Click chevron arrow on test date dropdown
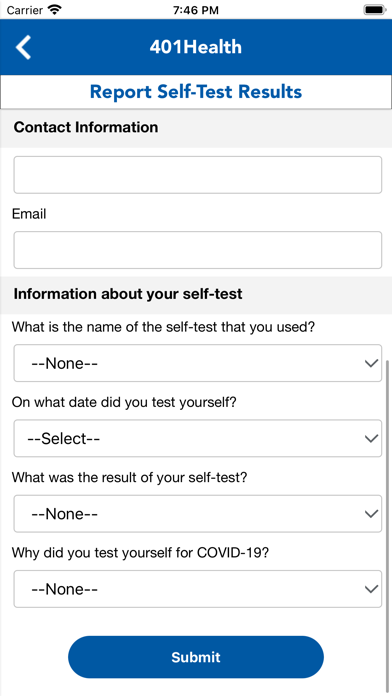The image size is (392, 696). [x=371, y=439]
